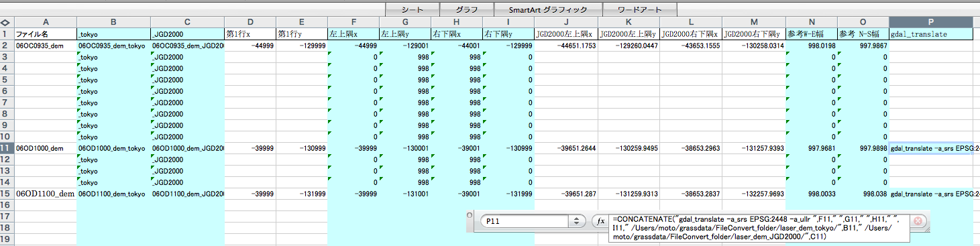The height and width of the screenshot is (246, 980).
Task: Select column M header
Action: pos(754,21)
